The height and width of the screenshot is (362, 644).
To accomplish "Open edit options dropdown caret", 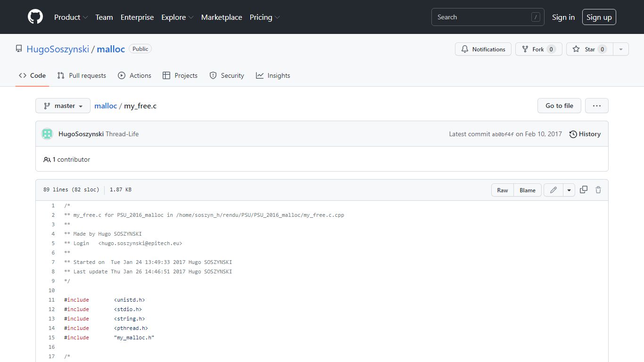I will (x=569, y=190).
